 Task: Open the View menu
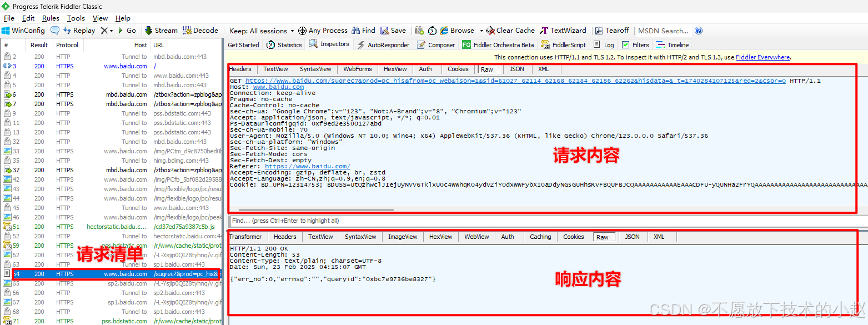pyautogui.click(x=100, y=18)
